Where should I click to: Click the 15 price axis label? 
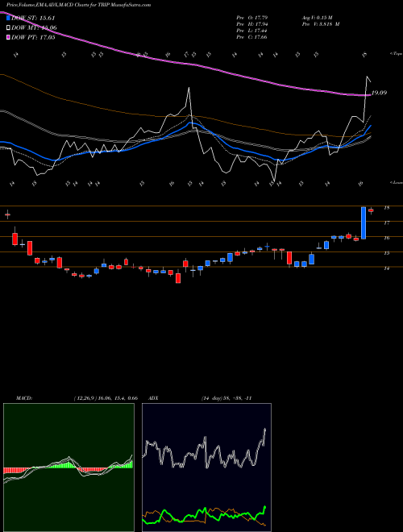[386, 253]
